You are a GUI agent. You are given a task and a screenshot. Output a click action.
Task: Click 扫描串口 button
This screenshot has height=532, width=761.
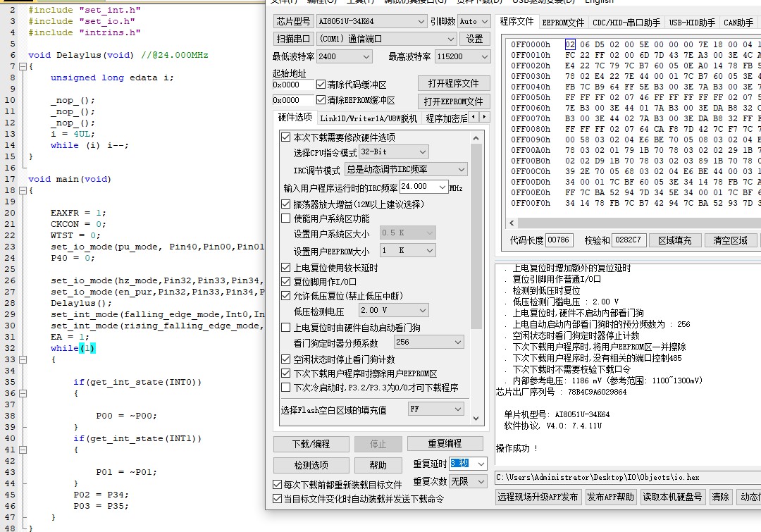point(293,39)
